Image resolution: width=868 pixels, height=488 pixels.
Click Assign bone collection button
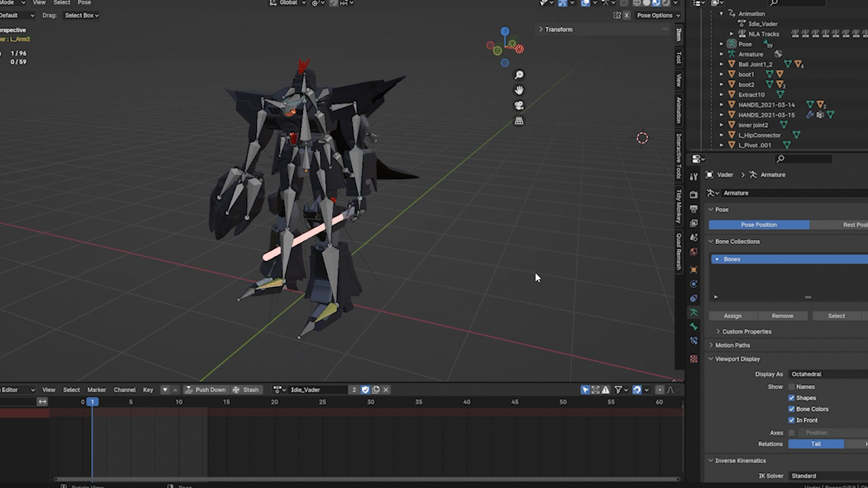point(732,316)
